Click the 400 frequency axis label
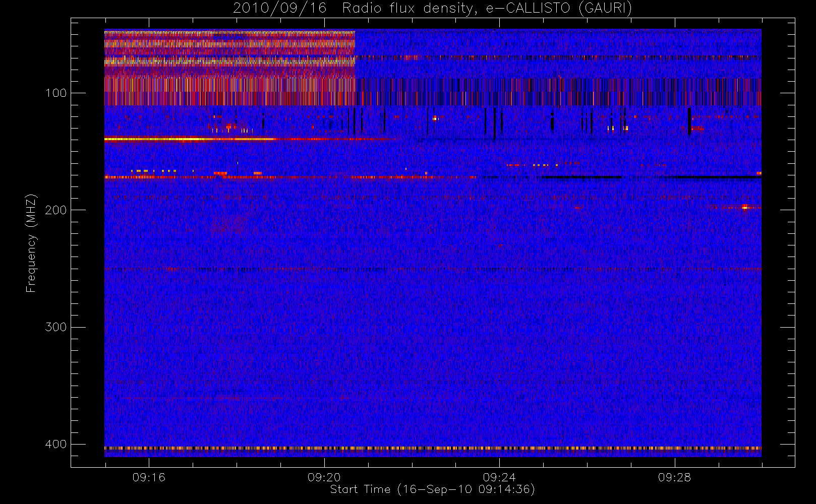Viewport: 816px width, 504px height. pyautogui.click(x=55, y=444)
